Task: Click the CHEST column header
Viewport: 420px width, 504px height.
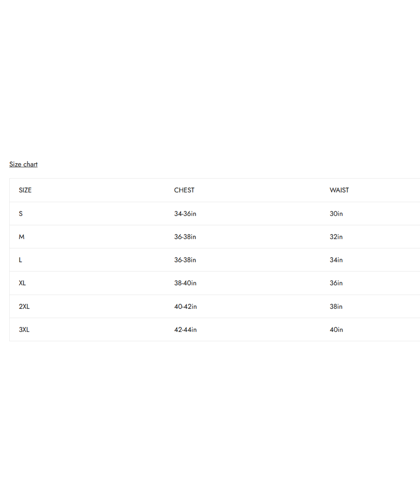Action: [184, 190]
